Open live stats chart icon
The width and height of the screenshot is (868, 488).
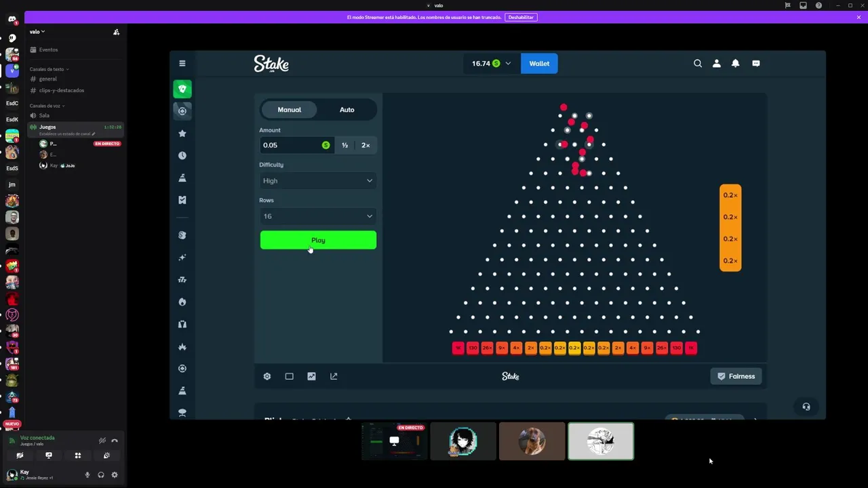point(311,376)
